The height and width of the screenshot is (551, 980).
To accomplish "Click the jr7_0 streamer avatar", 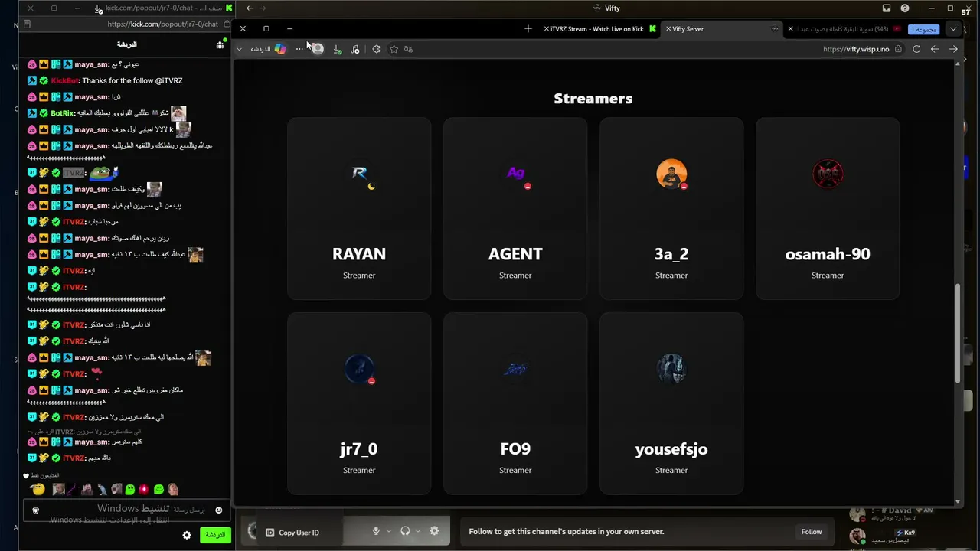I will [359, 369].
